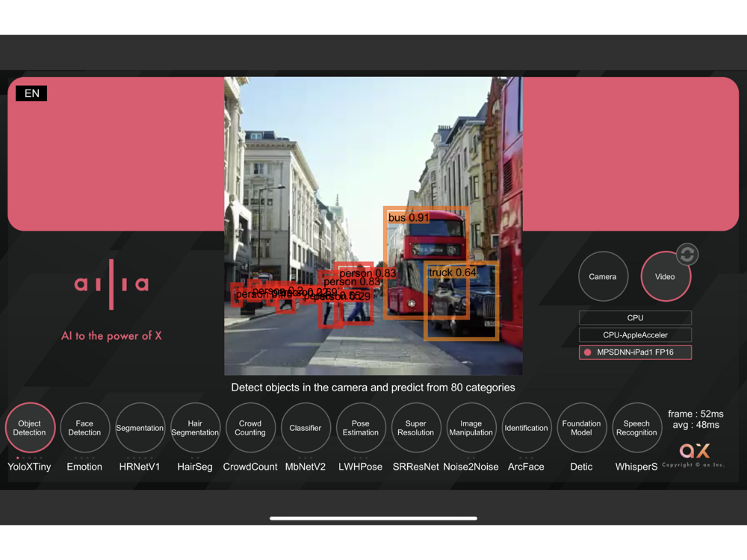This screenshot has width=747, height=560.
Task: Click the CrowdCount model label
Action: [x=250, y=467]
